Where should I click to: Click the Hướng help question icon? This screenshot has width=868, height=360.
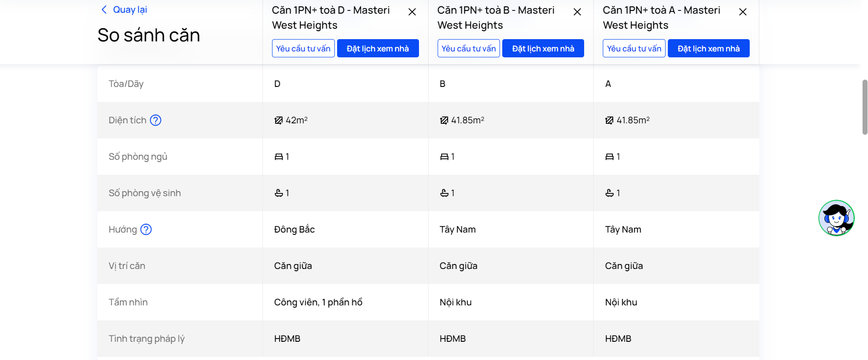coord(146,229)
